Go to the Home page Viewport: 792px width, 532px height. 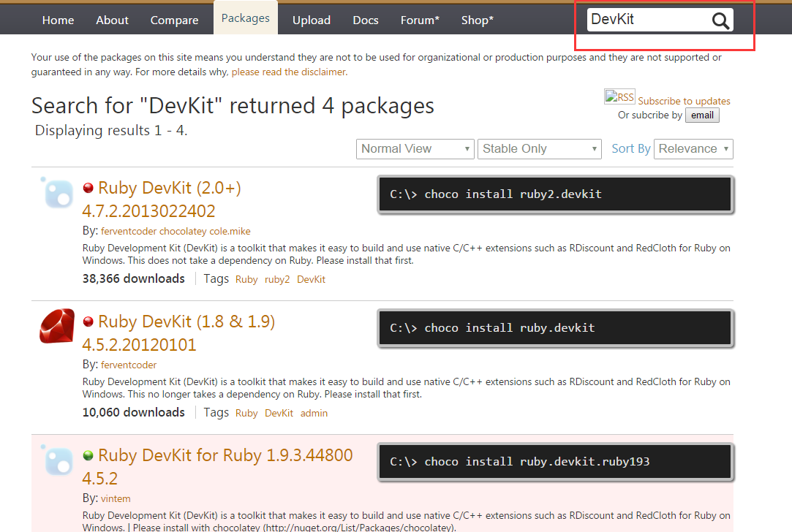point(58,20)
